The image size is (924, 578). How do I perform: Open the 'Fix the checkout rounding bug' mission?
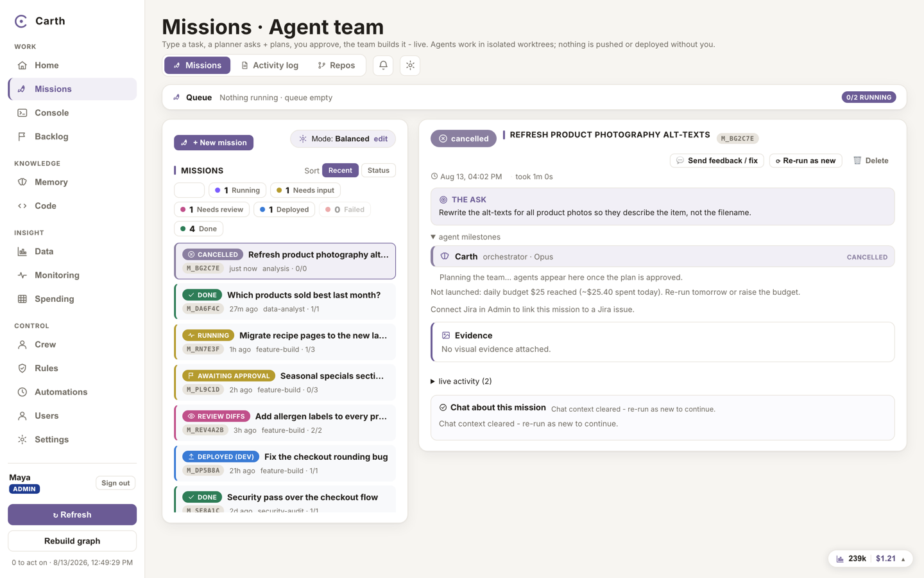tap(285, 463)
